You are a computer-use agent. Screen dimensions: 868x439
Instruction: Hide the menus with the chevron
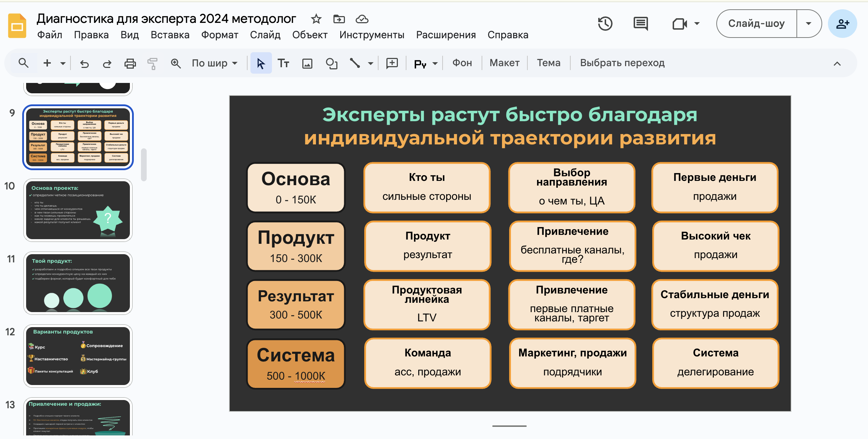click(837, 64)
